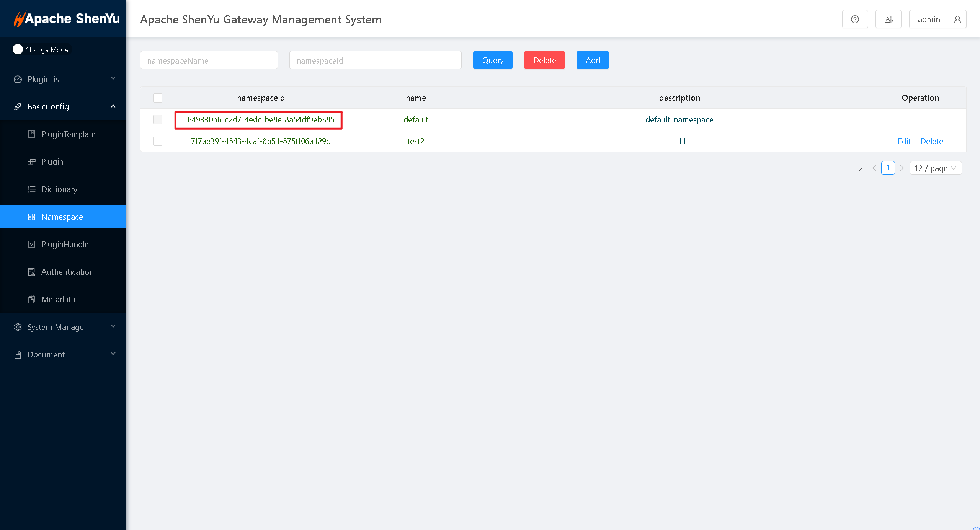Check the select-all header checkbox
The image size is (980, 530).
pos(158,98)
